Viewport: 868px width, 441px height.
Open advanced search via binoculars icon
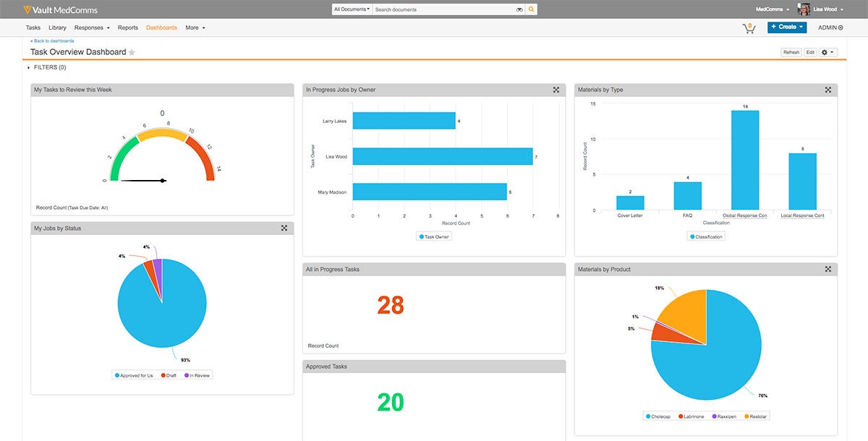point(519,10)
